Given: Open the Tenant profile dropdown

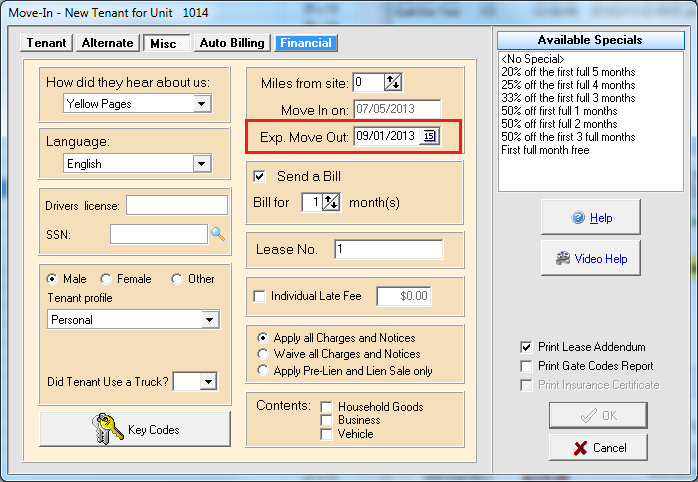Looking at the screenshot, I should point(209,320).
